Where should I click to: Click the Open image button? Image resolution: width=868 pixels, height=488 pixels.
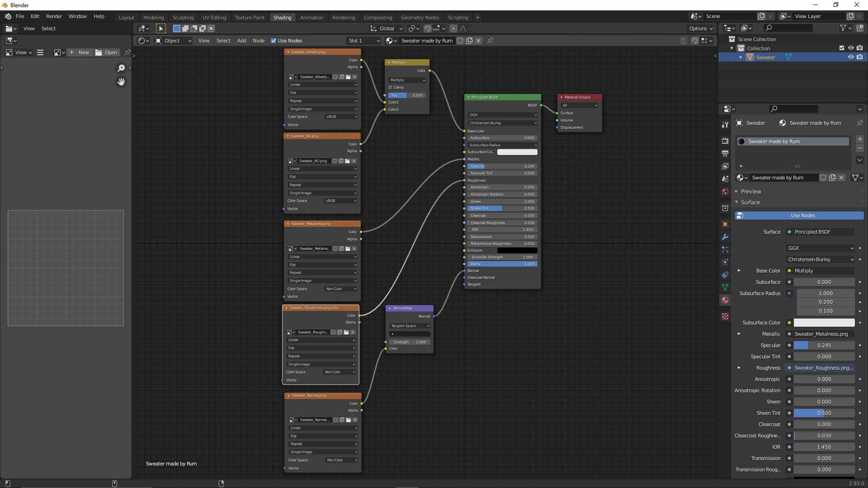click(x=106, y=52)
